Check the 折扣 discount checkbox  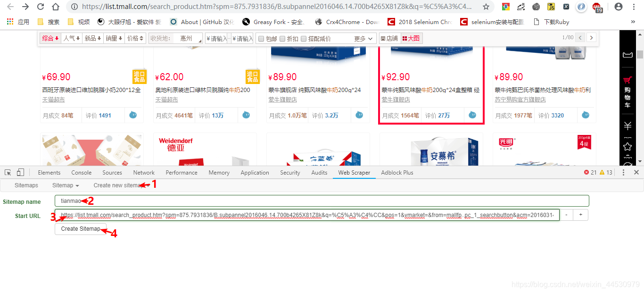pyautogui.click(x=282, y=39)
